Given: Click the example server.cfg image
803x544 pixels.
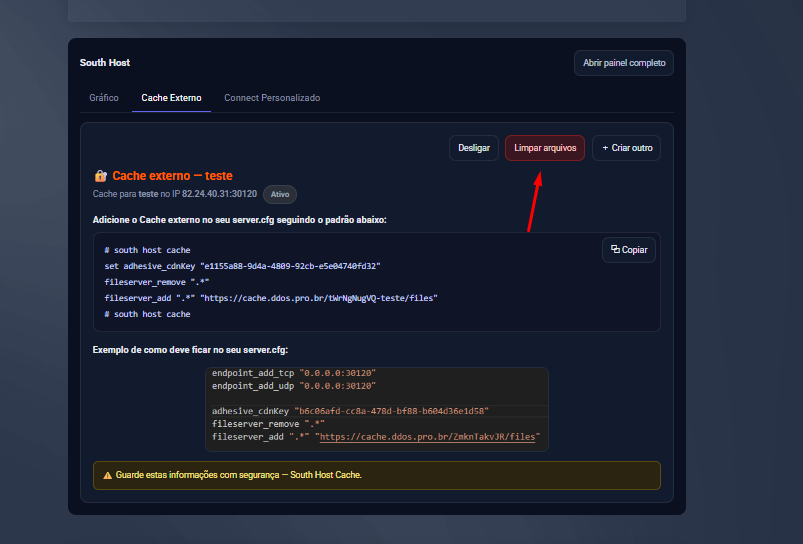Looking at the screenshot, I should [377, 409].
